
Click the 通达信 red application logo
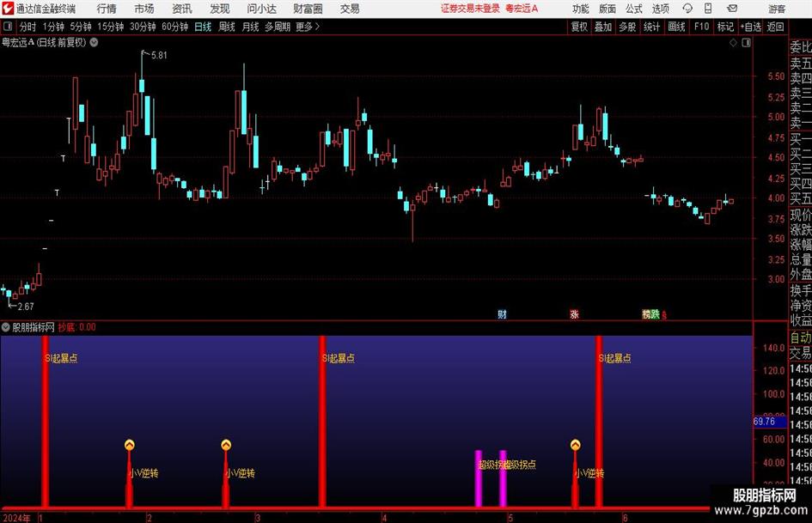click(x=8, y=8)
